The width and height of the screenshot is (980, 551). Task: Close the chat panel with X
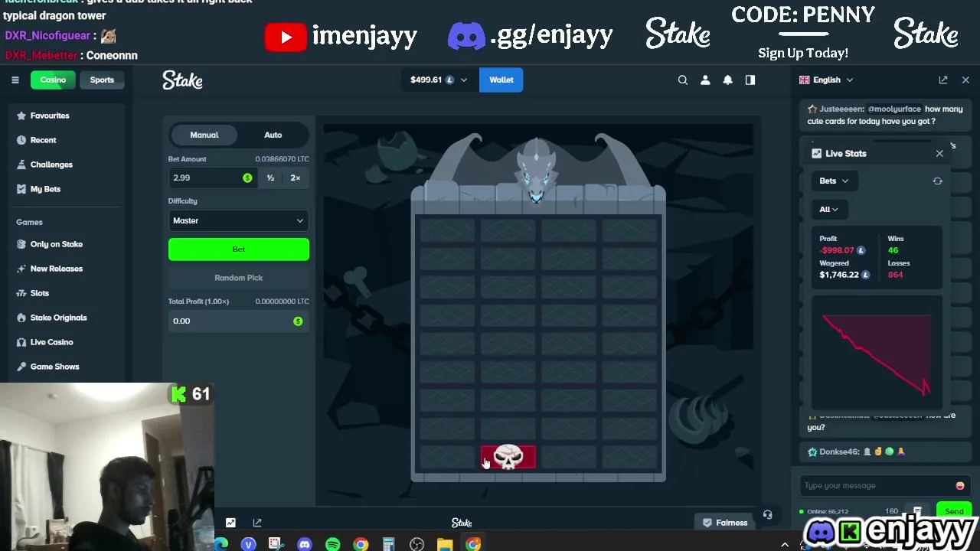tap(965, 80)
